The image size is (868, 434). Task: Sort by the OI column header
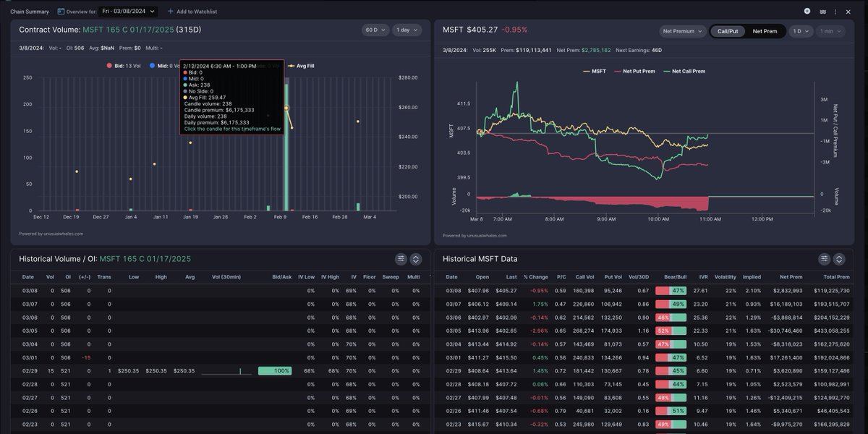pos(68,276)
